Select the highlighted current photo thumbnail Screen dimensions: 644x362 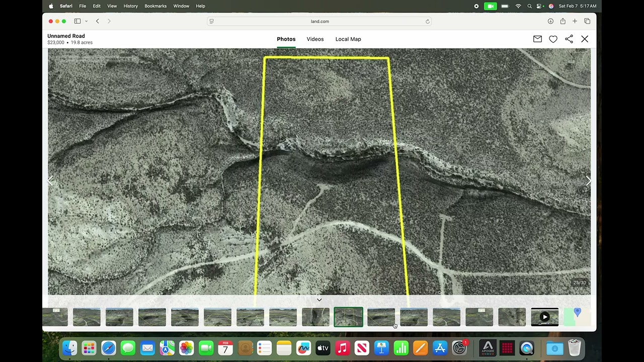click(348, 317)
